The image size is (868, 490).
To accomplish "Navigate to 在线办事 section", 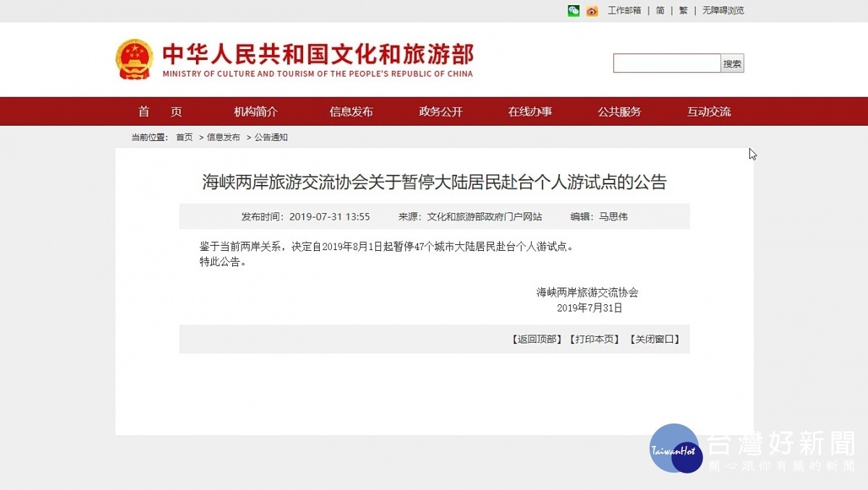I will point(529,112).
